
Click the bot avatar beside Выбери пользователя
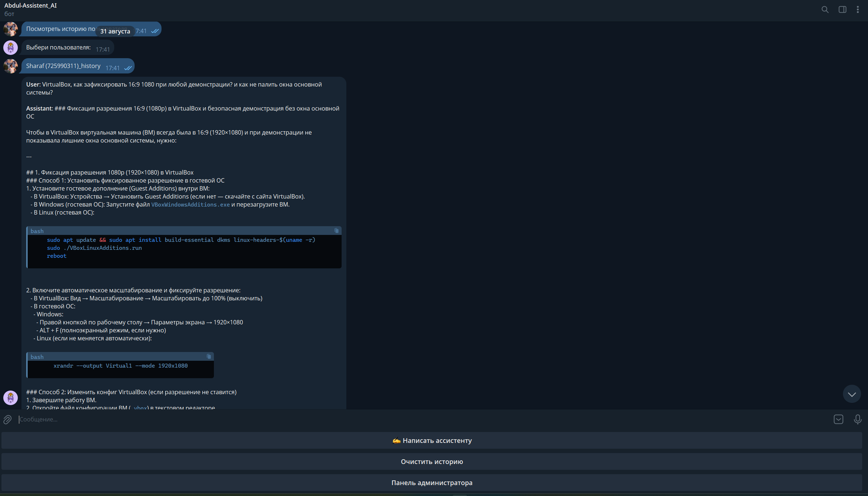[x=10, y=48]
